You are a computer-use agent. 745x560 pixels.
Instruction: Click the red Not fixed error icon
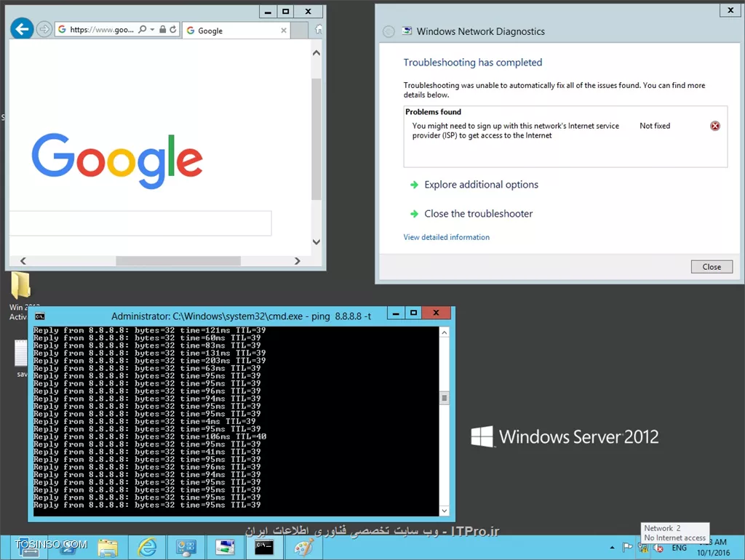point(714,126)
